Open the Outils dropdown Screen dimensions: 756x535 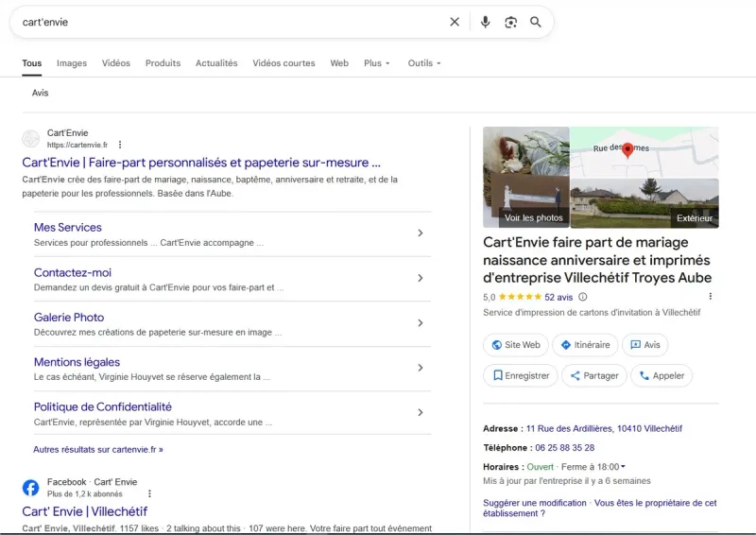(x=424, y=63)
